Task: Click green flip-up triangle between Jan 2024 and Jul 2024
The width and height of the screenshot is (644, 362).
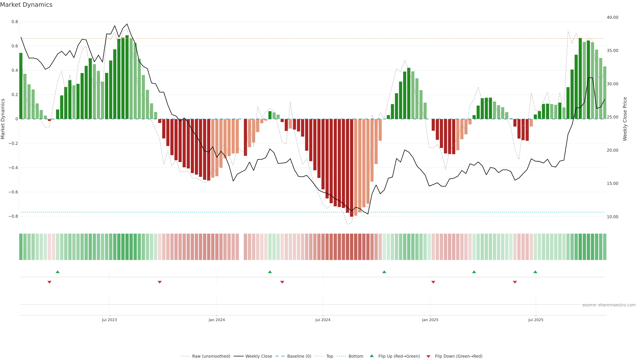Action: [x=270, y=272]
